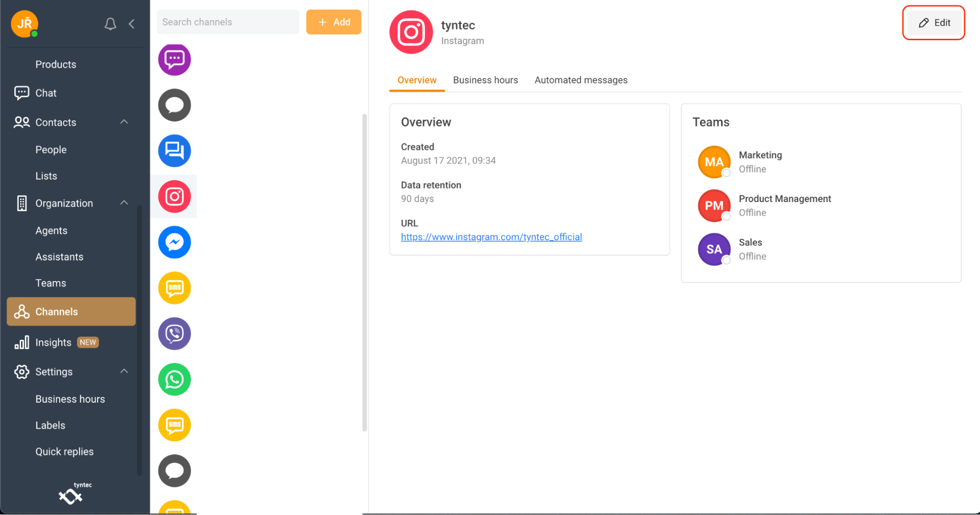Select the blue conversation bubbles channel icon
This screenshot has width=980, height=515.
coord(174,151)
